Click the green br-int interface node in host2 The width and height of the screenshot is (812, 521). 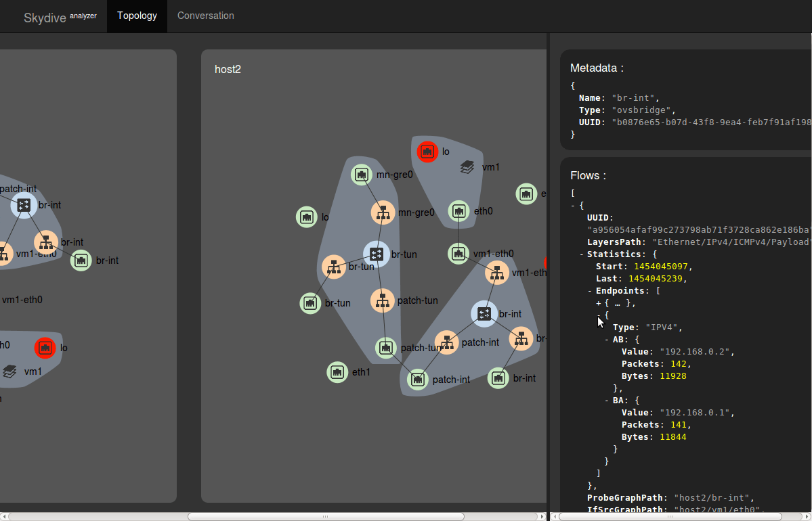pyautogui.click(x=498, y=378)
